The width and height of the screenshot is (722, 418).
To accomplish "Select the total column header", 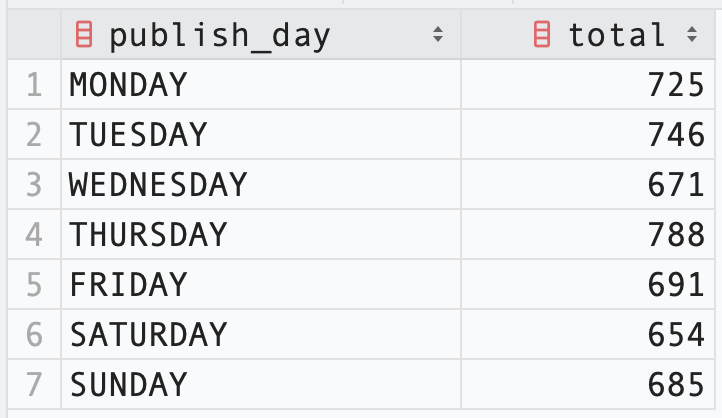I will pyautogui.click(x=588, y=35).
